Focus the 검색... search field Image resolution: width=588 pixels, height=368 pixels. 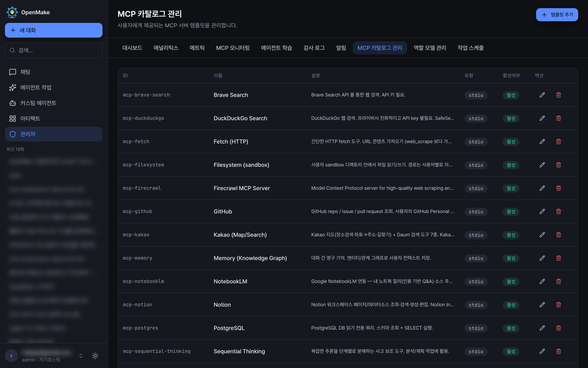[53, 50]
